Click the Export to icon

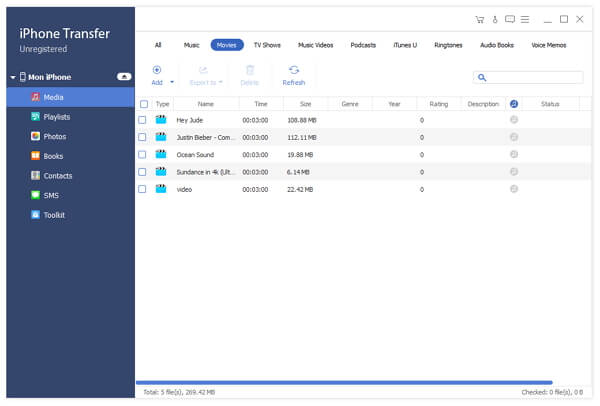pos(203,70)
